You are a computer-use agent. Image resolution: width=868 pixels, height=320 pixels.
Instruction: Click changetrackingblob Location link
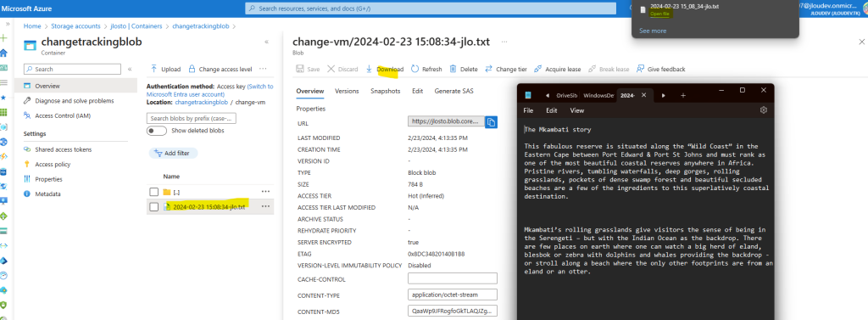click(201, 103)
